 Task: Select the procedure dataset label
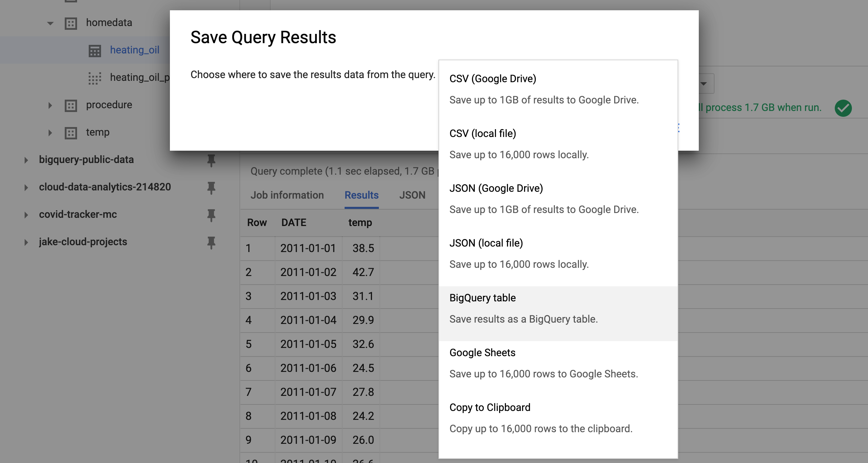109,105
